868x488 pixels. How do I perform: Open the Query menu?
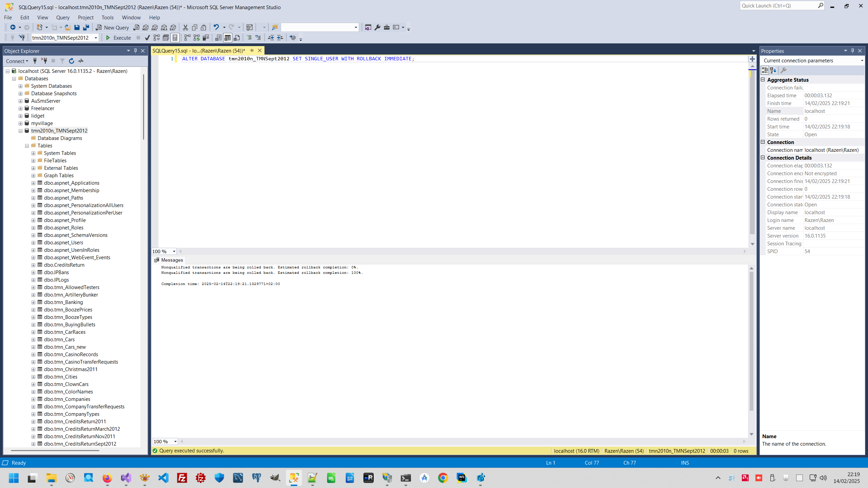pos(63,18)
